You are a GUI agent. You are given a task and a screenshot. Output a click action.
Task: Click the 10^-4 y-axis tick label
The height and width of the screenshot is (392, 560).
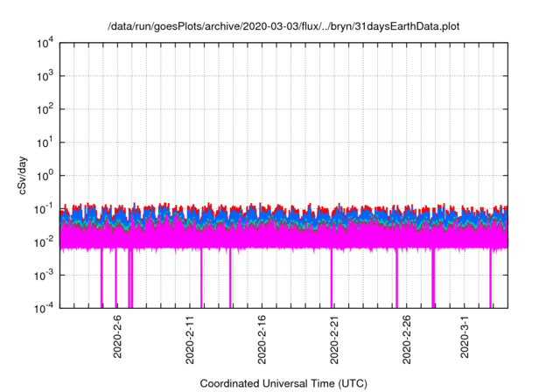click(44, 308)
